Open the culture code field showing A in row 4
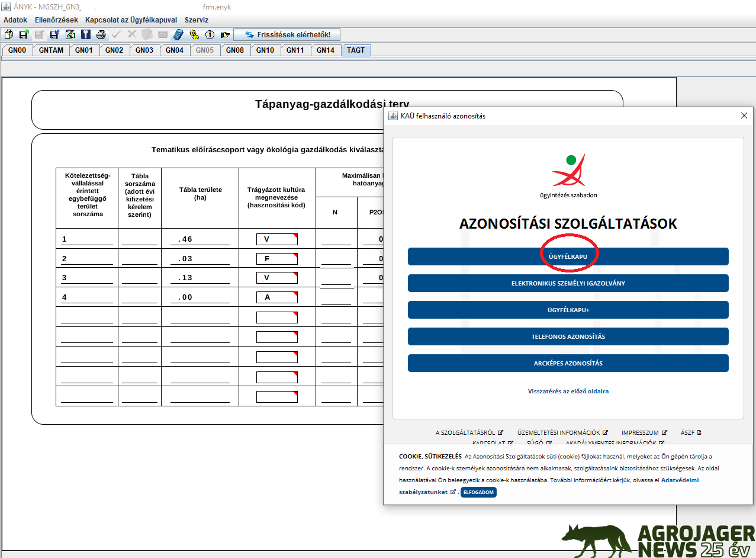This screenshot has width=756, height=558. [276, 297]
